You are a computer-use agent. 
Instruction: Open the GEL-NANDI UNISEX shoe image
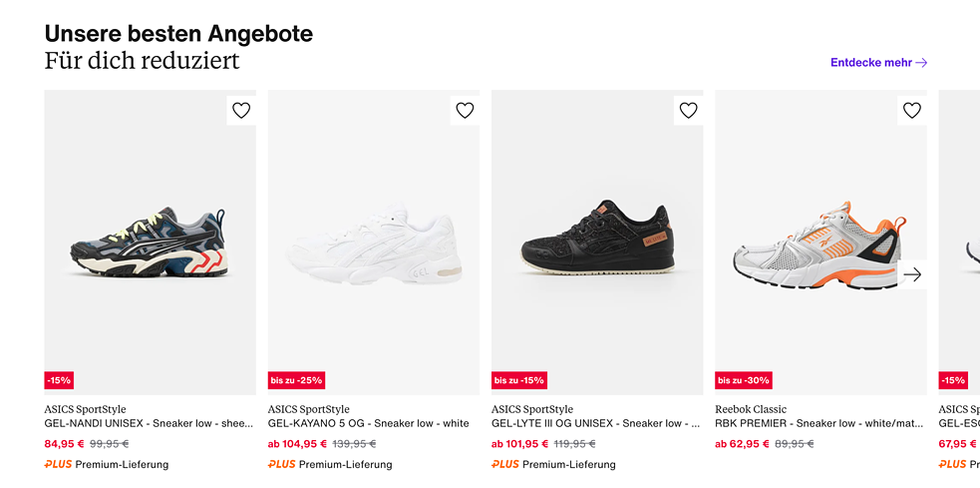click(x=150, y=244)
